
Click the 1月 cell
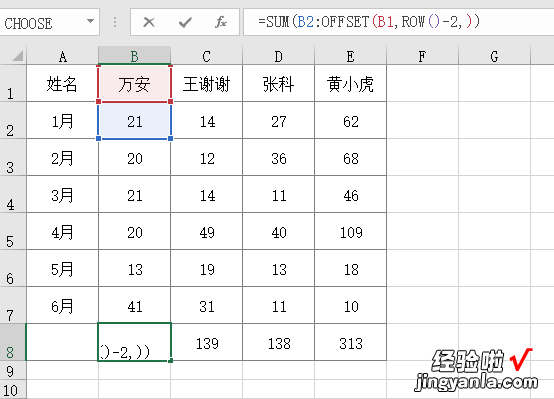point(63,121)
